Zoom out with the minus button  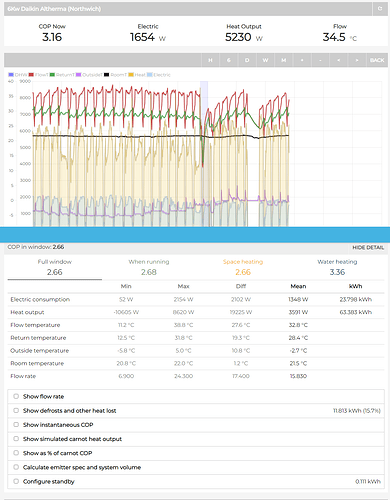coord(320,60)
